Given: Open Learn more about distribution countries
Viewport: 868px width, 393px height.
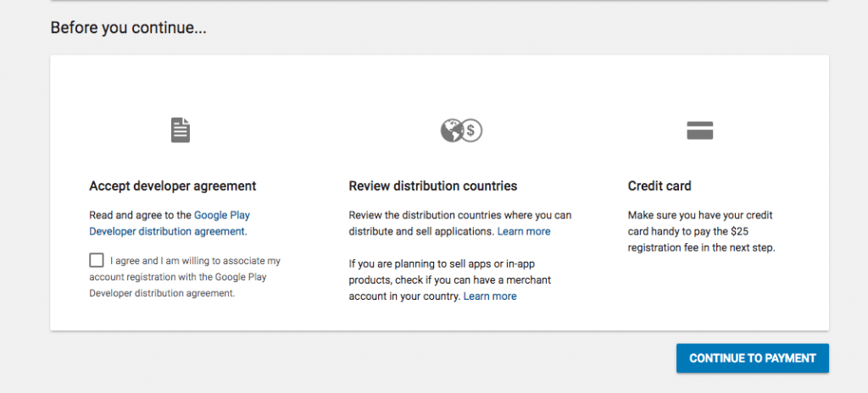Looking at the screenshot, I should click(x=524, y=231).
